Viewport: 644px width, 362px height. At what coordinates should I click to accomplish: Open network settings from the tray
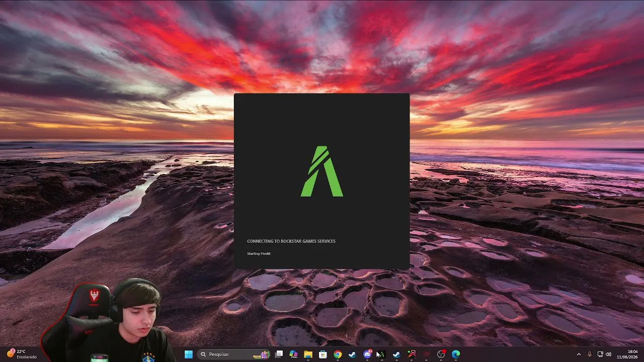600,354
